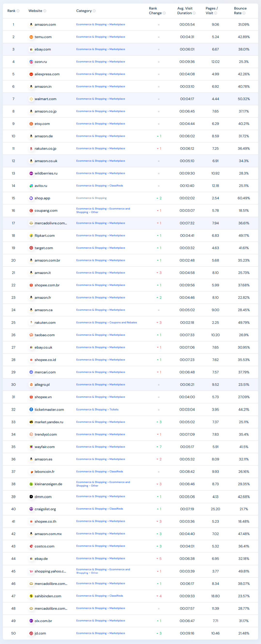
Task: Click the info icon beside Category header
Action: pyautogui.click(x=94, y=11)
